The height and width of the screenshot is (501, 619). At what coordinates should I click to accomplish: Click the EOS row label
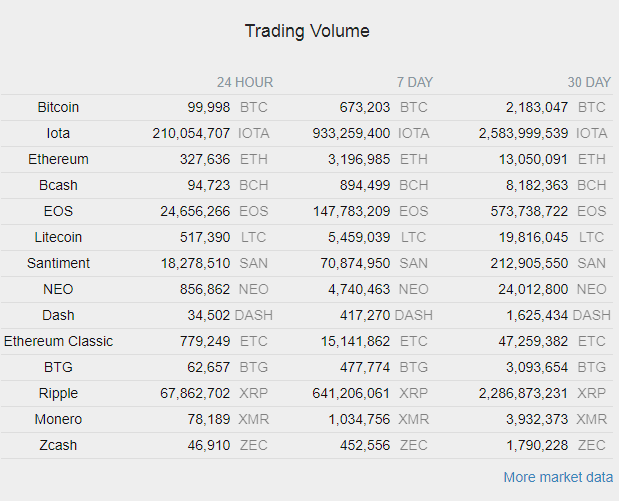(x=58, y=212)
